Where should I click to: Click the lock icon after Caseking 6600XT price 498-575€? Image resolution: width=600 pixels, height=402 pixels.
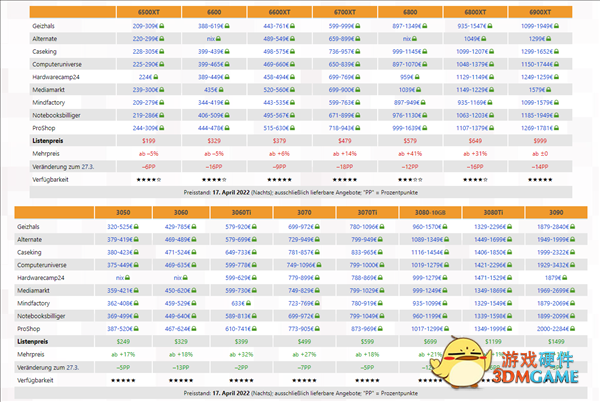(292, 51)
